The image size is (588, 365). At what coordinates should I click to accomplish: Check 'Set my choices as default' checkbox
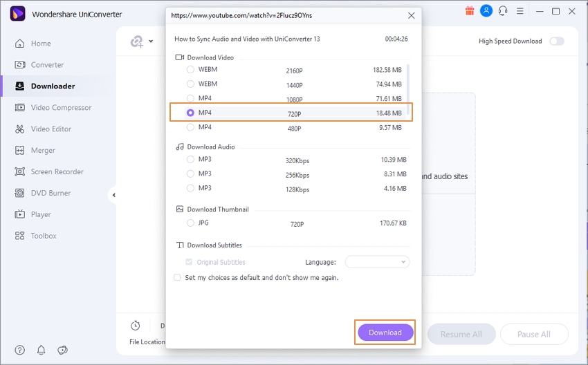[x=177, y=278]
